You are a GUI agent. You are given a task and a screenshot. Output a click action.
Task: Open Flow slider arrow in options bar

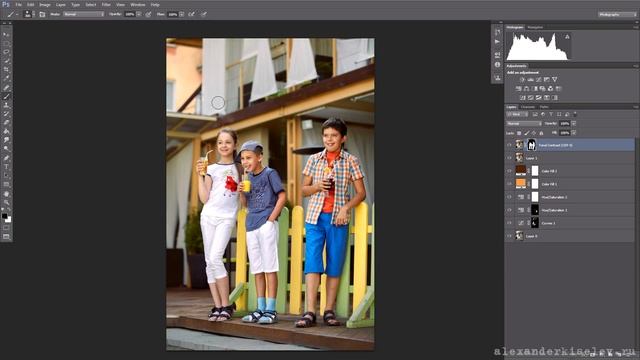tap(182, 14)
